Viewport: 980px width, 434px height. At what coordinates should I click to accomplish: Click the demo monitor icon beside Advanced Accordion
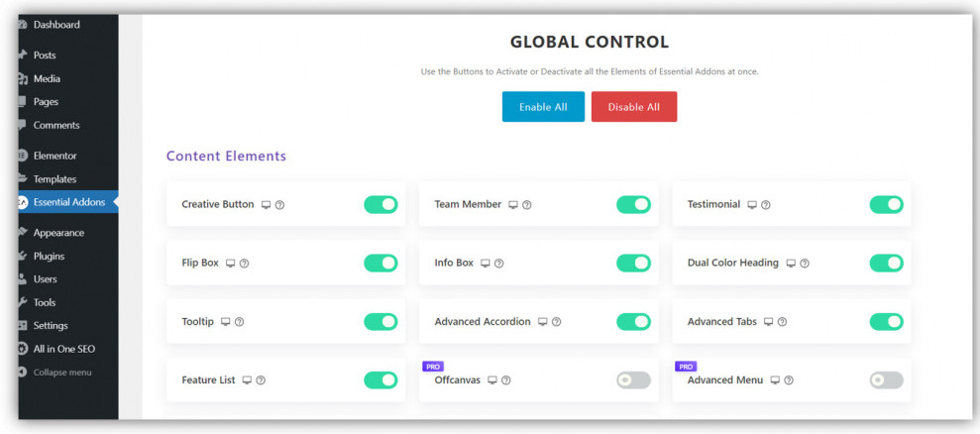coord(542,322)
